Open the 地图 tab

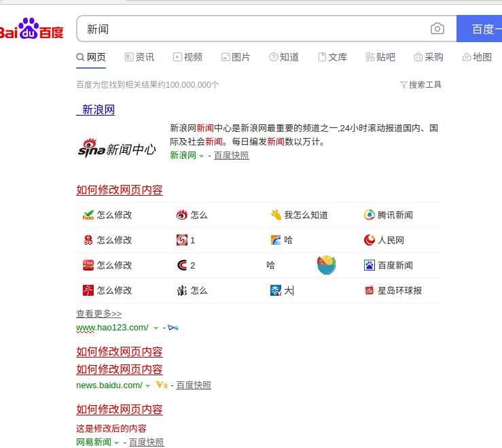[x=477, y=57]
